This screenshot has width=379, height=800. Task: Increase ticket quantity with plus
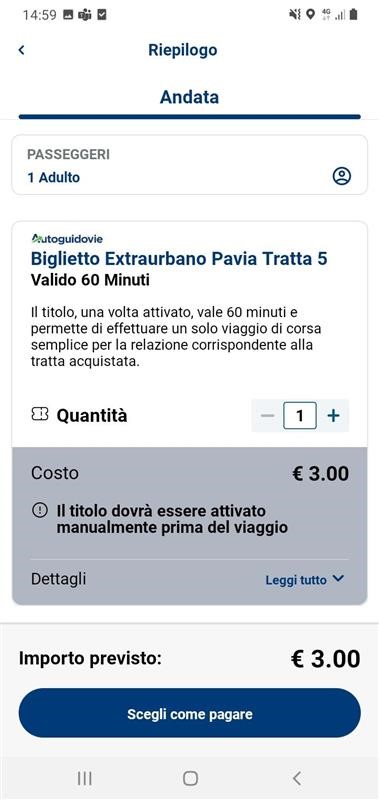[333, 416]
